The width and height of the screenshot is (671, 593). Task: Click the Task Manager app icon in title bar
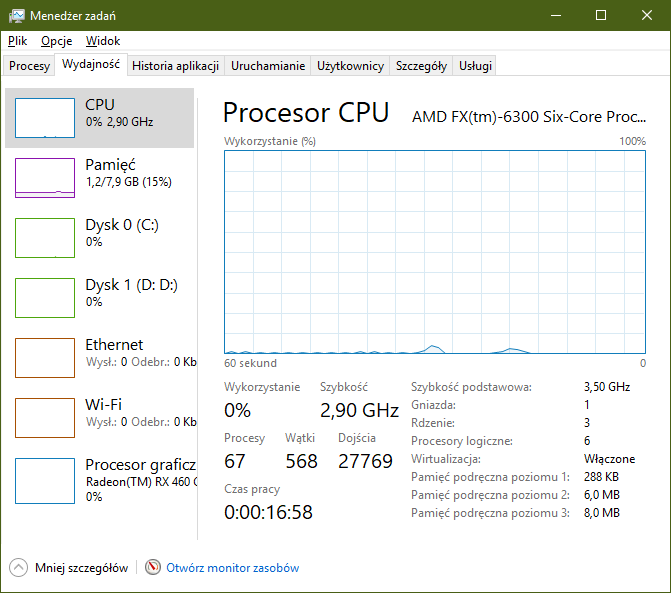pos(16,15)
